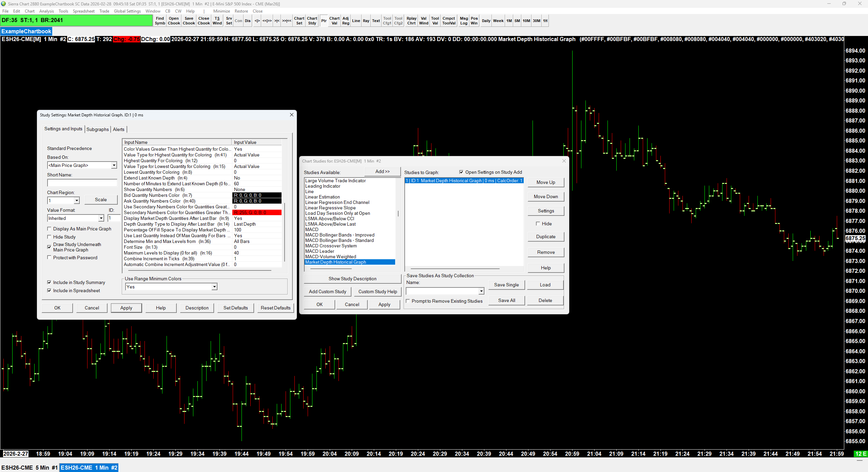868x472 pixels.
Task: Click the Reset Defaults button
Action: click(275, 308)
